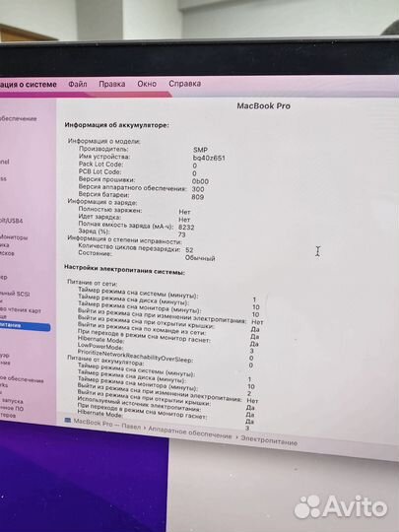Click 'Версия аппаратного обеспечения:' label
The image size is (399, 532).
coord(133,187)
